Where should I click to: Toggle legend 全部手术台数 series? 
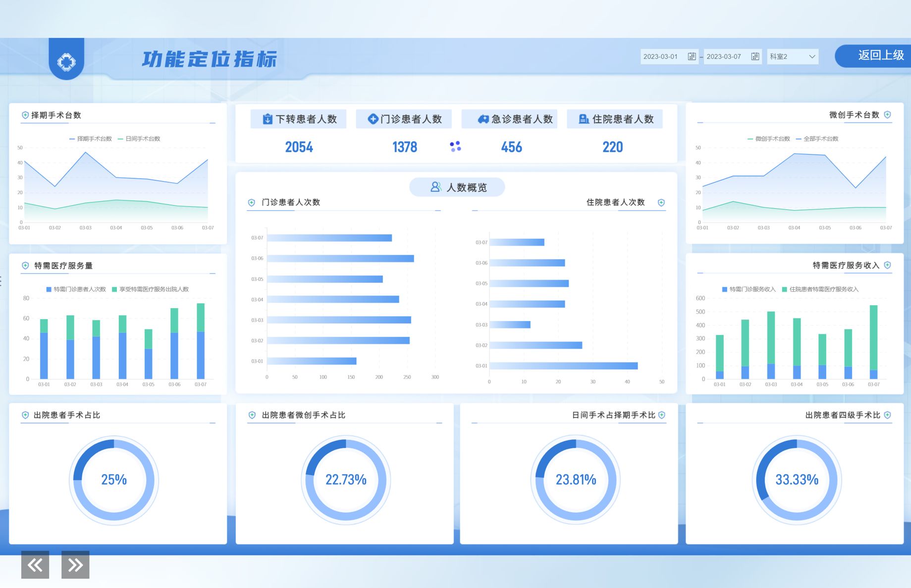817,139
